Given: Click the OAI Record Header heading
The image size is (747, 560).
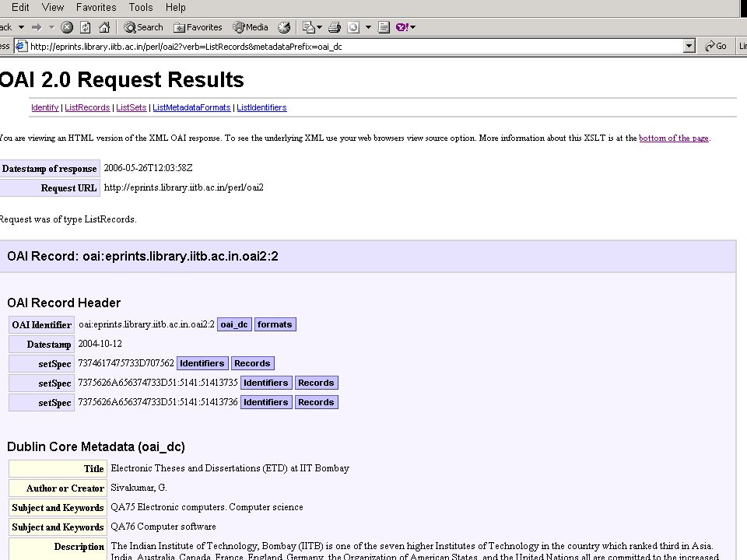Looking at the screenshot, I should [64, 303].
